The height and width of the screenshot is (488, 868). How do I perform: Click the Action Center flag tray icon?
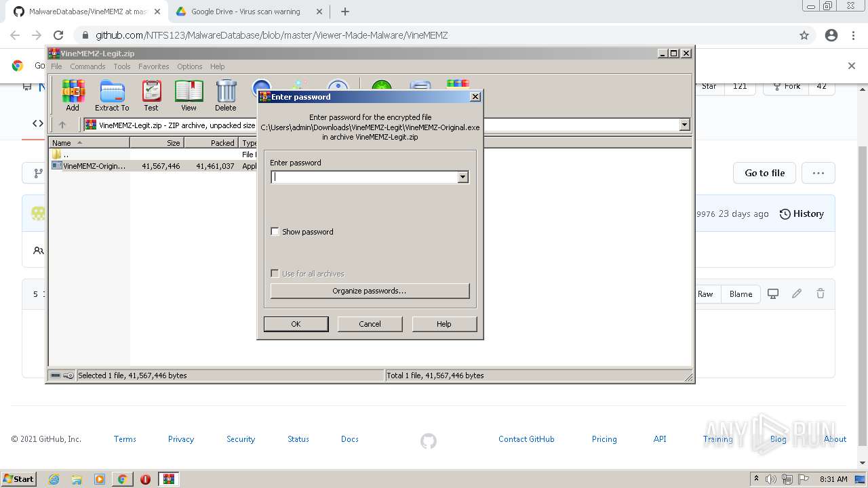804,479
